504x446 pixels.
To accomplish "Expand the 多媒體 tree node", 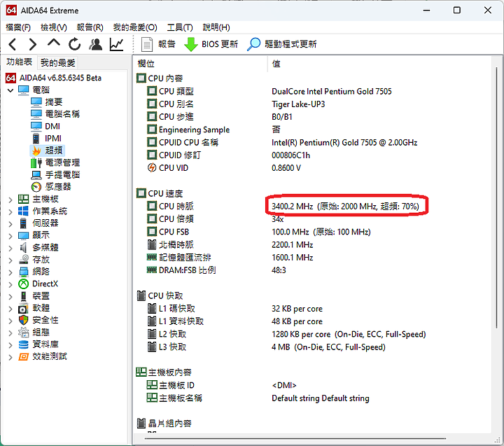I will (x=10, y=248).
